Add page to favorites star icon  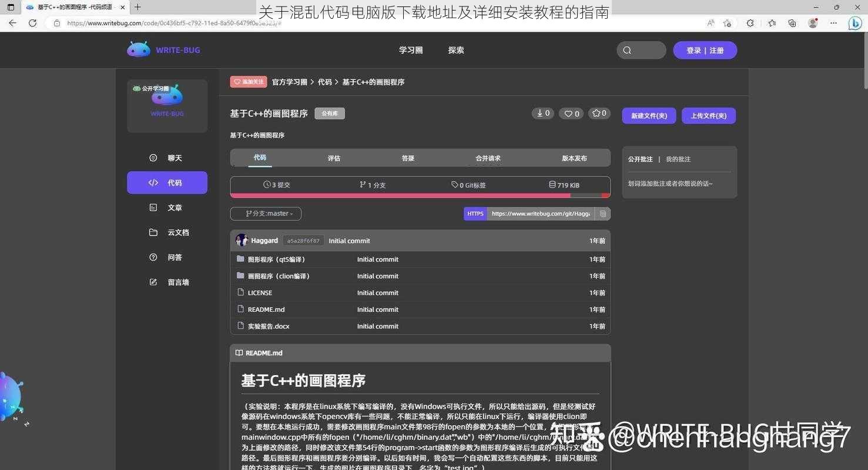(x=728, y=23)
